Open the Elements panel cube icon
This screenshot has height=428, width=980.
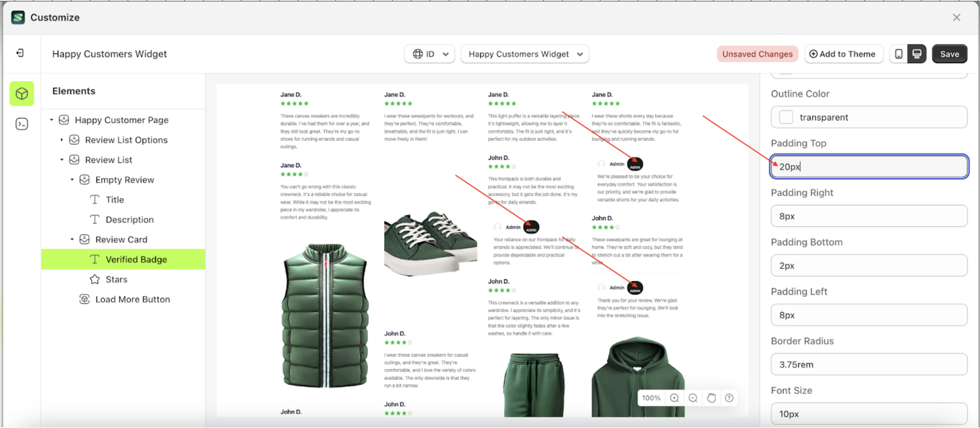pyautogui.click(x=22, y=94)
